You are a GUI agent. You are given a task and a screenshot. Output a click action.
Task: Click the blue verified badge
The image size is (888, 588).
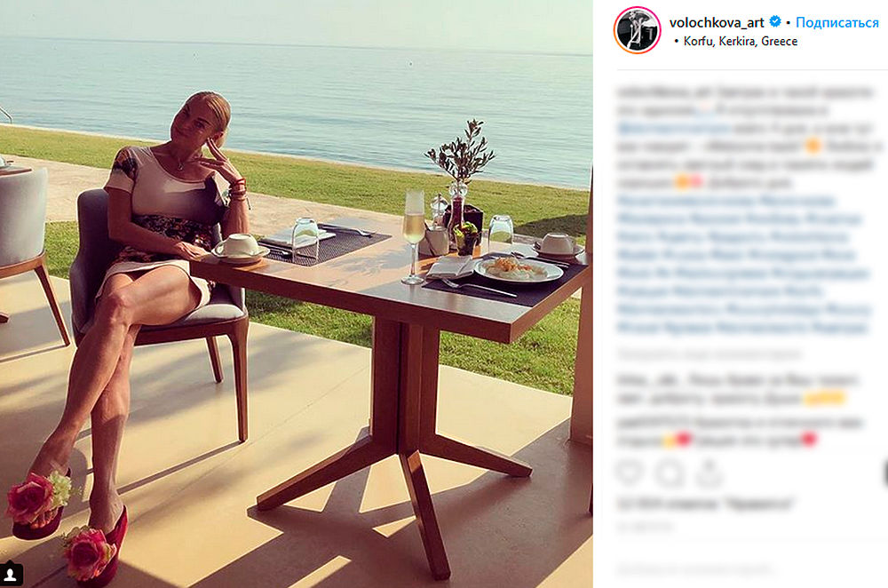[x=774, y=22]
